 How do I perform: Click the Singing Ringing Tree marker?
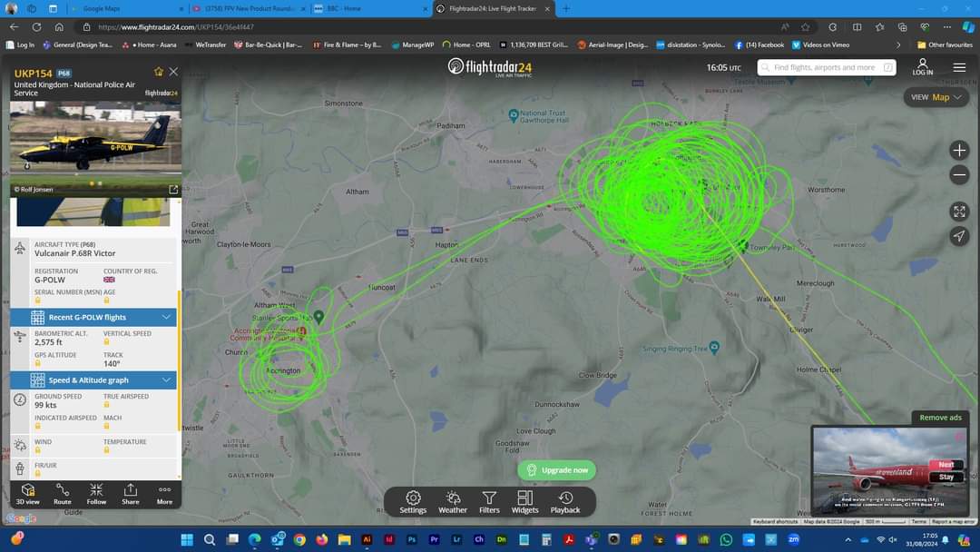coord(714,347)
